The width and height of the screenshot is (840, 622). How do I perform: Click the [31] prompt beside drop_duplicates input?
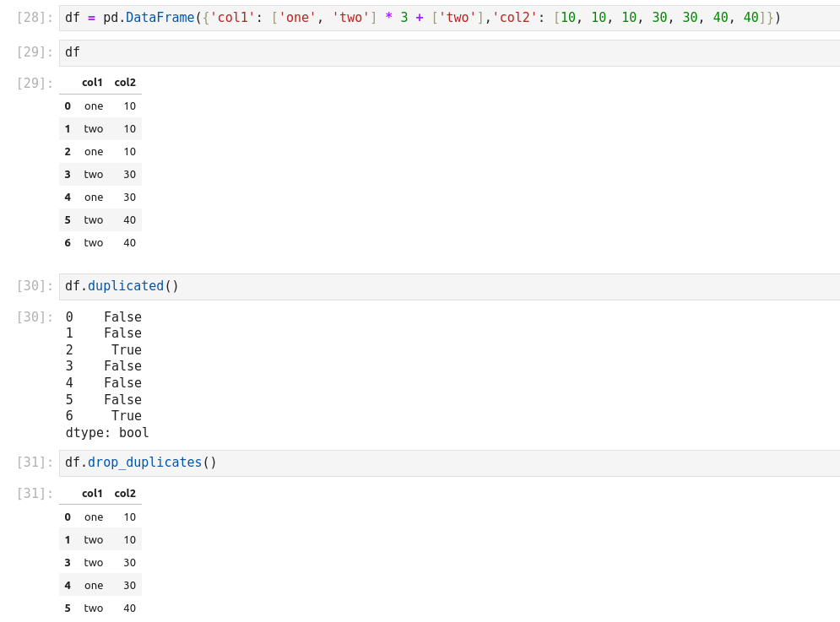pos(35,462)
